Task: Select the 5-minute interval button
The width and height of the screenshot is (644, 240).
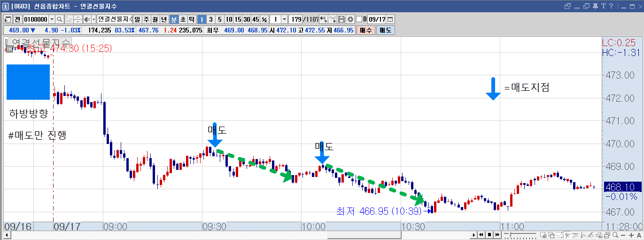Action: (x=220, y=19)
